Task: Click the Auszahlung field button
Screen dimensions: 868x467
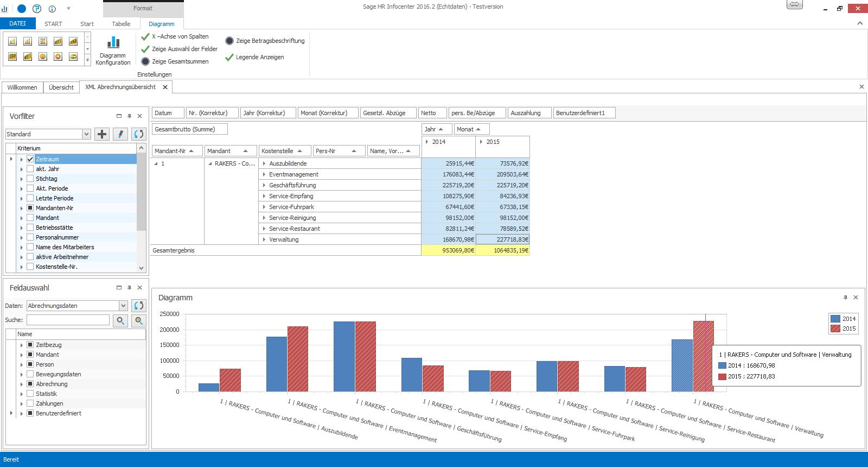Action: [x=529, y=113]
